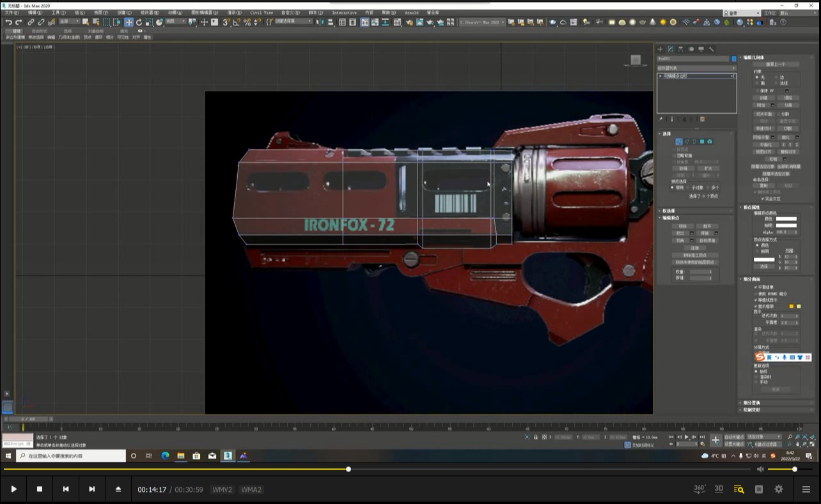The width and height of the screenshot is (821, 504).
Task: Toggle the Angle Snap icon
Action: pos(237,22)
